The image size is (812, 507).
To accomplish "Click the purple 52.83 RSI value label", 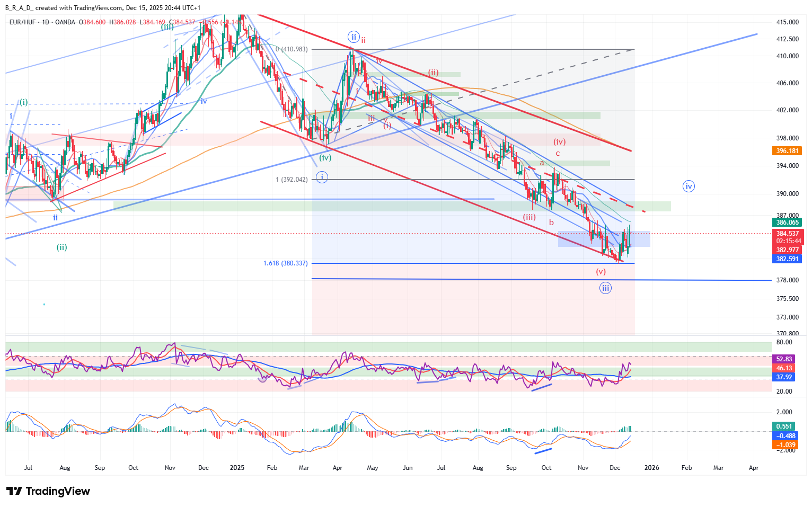I will pyautogui.click(x=784, y=359).
